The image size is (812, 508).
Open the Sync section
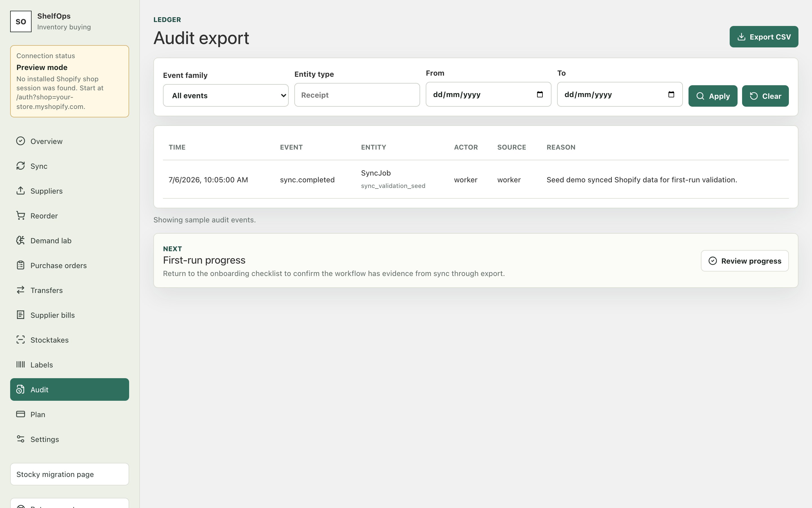click(x=69, y=166)
